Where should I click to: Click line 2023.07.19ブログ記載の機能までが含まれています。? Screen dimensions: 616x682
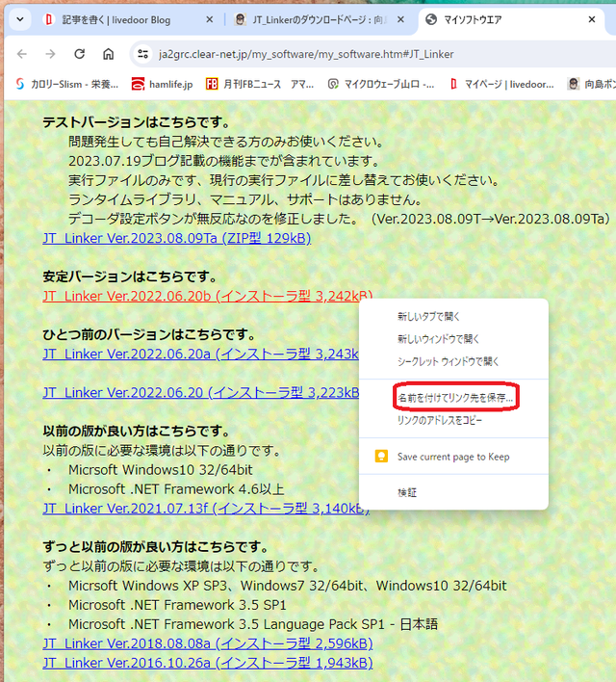[x=224, y=162]
